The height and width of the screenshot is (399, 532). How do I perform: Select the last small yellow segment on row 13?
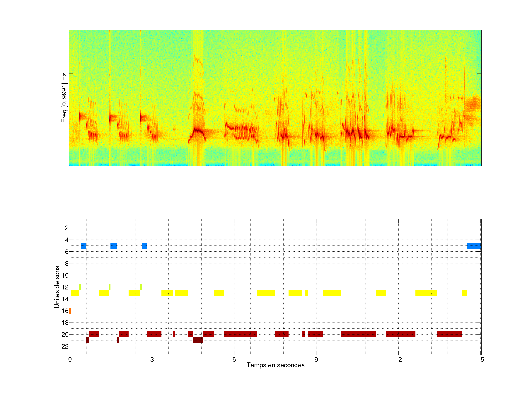[x=464, y=293]
